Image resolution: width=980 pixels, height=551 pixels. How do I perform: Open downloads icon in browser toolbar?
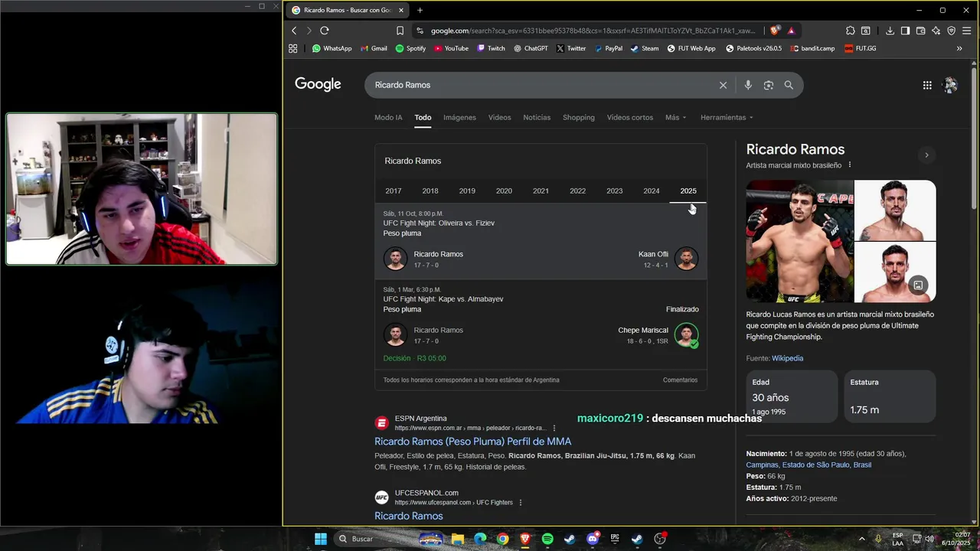890,31
